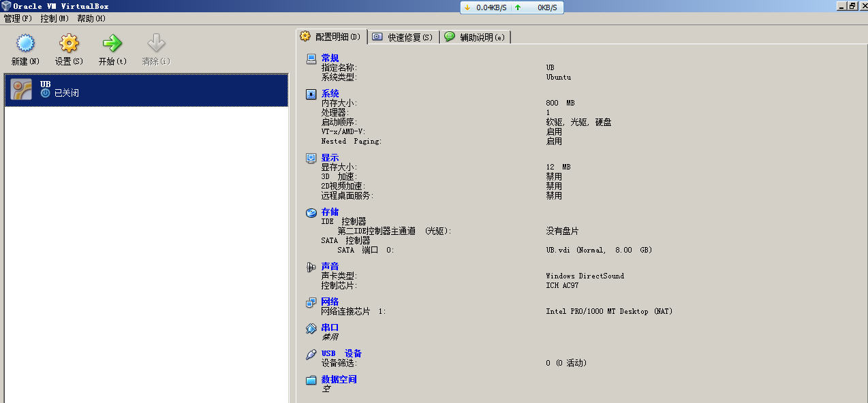The width and height of the screenshot is (868, 403).
Task: Open the USB 设备 settings link
Action: (x=341, y=354)
